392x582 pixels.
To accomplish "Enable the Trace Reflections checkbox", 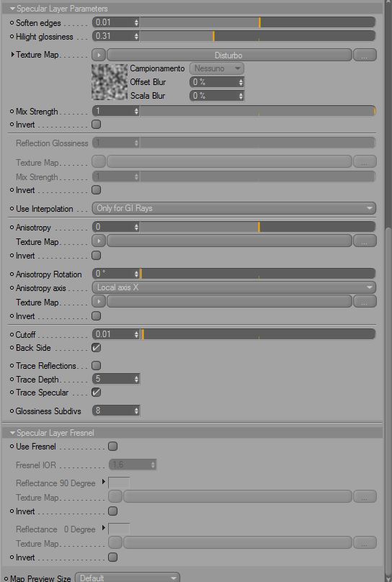I will tap(96, 366).
